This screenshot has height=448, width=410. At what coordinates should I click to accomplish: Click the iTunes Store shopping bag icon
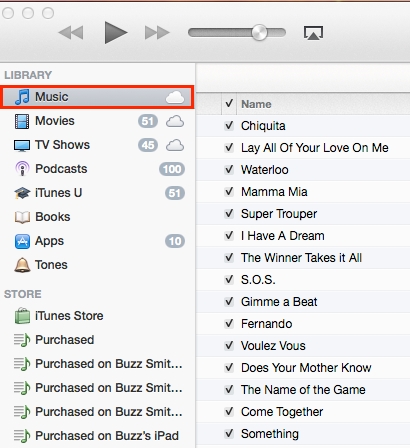(22, 315)
